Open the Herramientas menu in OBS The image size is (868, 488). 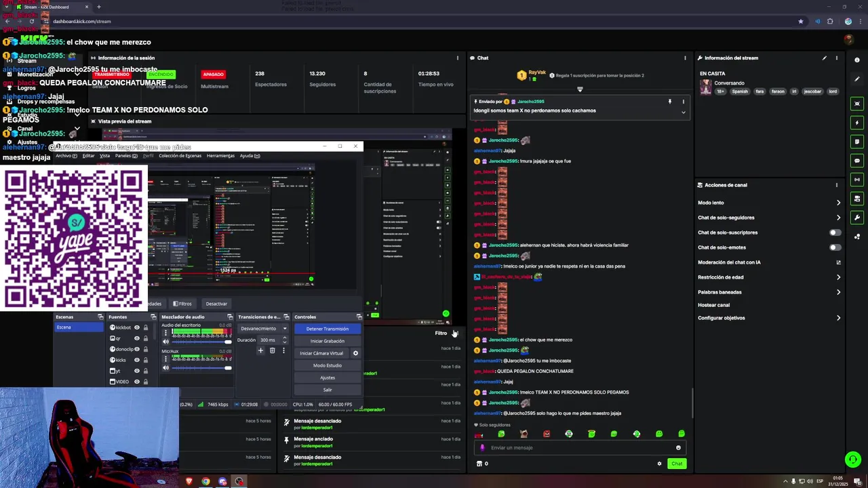220,156
